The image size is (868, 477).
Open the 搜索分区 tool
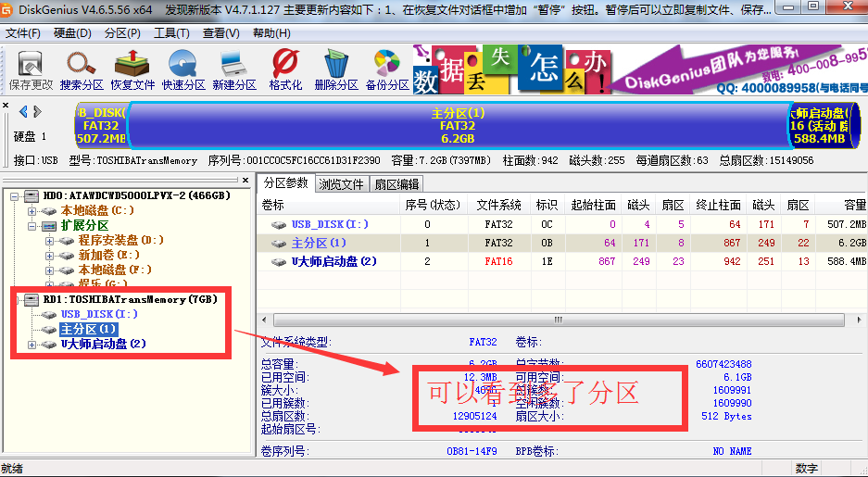(x=82, y=69)
